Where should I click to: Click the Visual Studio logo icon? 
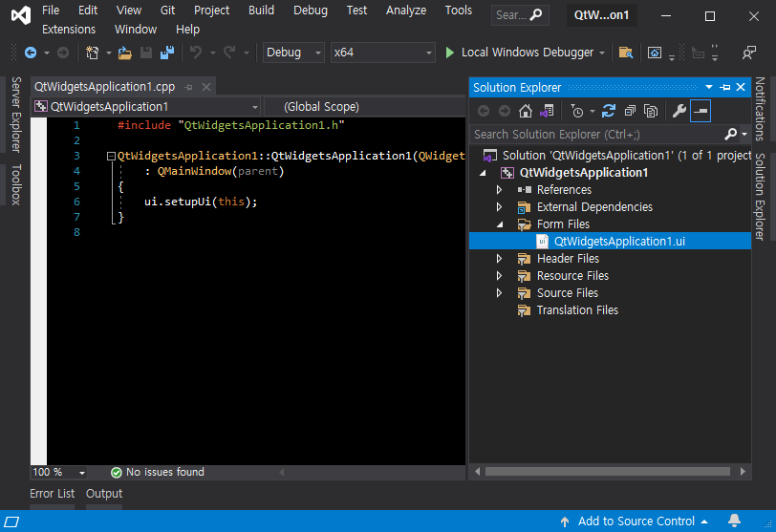pyautogui.click(x=21, y=15)
